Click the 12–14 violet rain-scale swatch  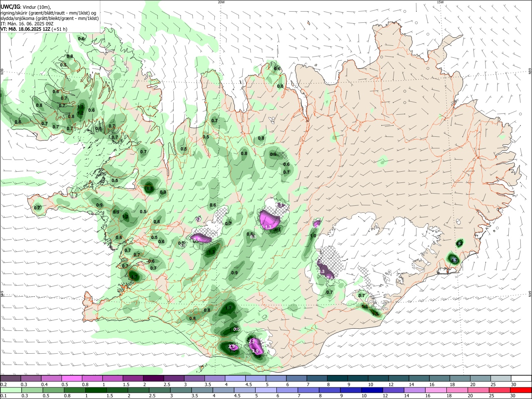pos(393,390)
